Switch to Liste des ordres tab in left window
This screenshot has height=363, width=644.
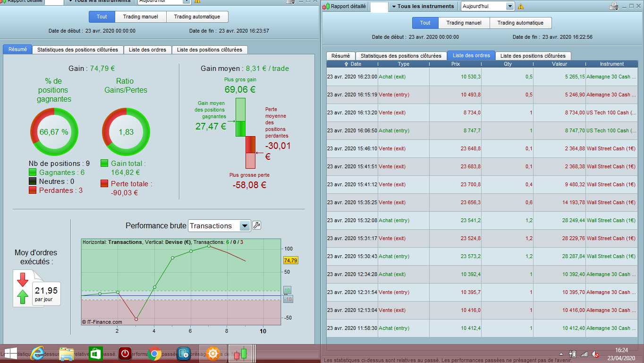point(147,50)
